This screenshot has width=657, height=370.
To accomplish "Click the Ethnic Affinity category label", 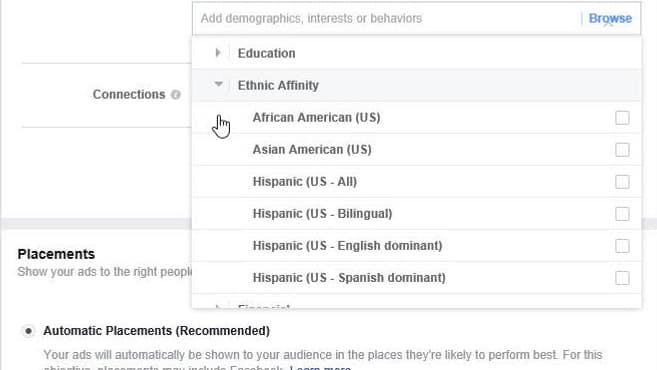I will tap(278, 85).
